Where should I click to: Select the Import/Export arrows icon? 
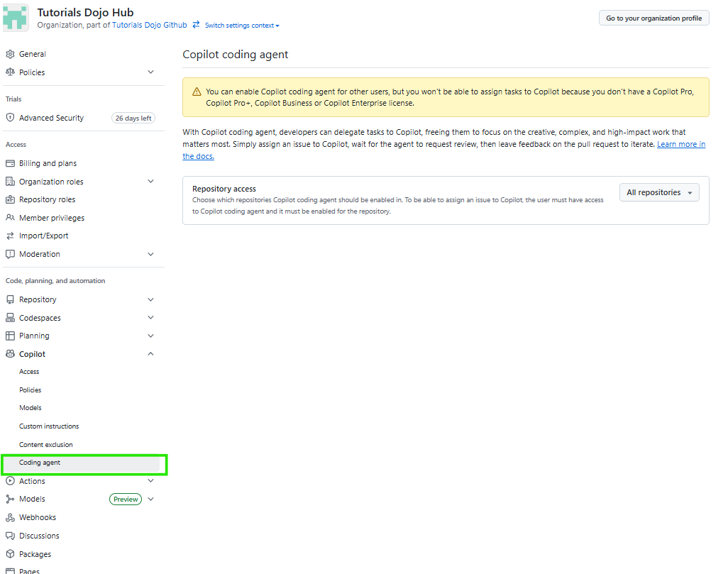10,235
